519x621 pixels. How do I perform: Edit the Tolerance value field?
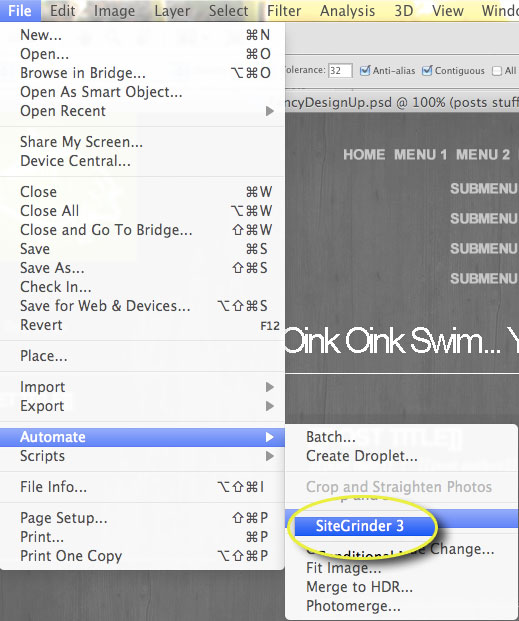[340, 71]
